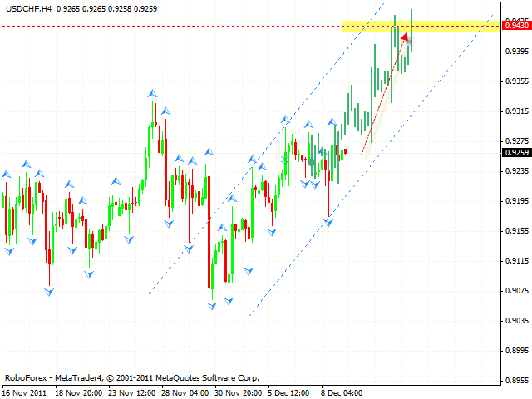Viewport: 532px width, 399px height.
Task: Click the 0.9395 price axis label
Action: [x=517, y=52]
